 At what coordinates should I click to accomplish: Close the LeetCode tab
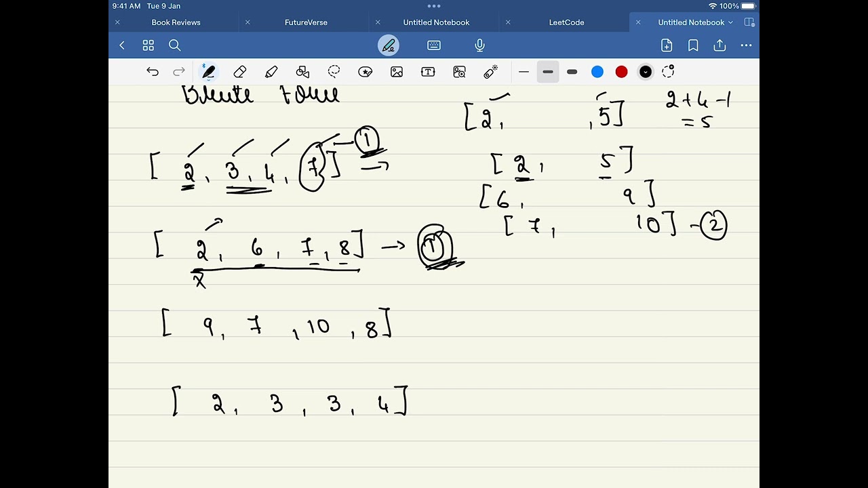click(508, 22)
